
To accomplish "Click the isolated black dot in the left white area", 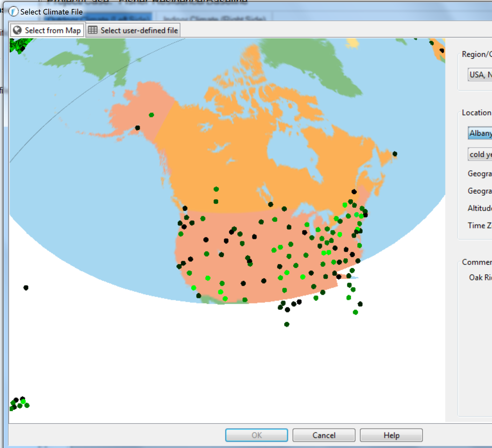I will 26,288.
